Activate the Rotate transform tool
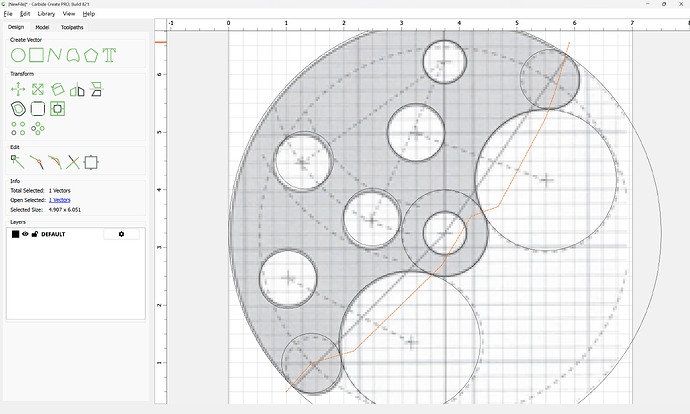The width and height of the screenshot is (690, 414). 57,89
